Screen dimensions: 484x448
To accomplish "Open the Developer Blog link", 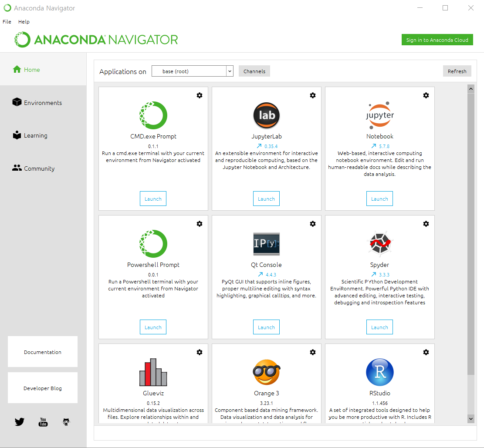I will [x=43, y=388].
